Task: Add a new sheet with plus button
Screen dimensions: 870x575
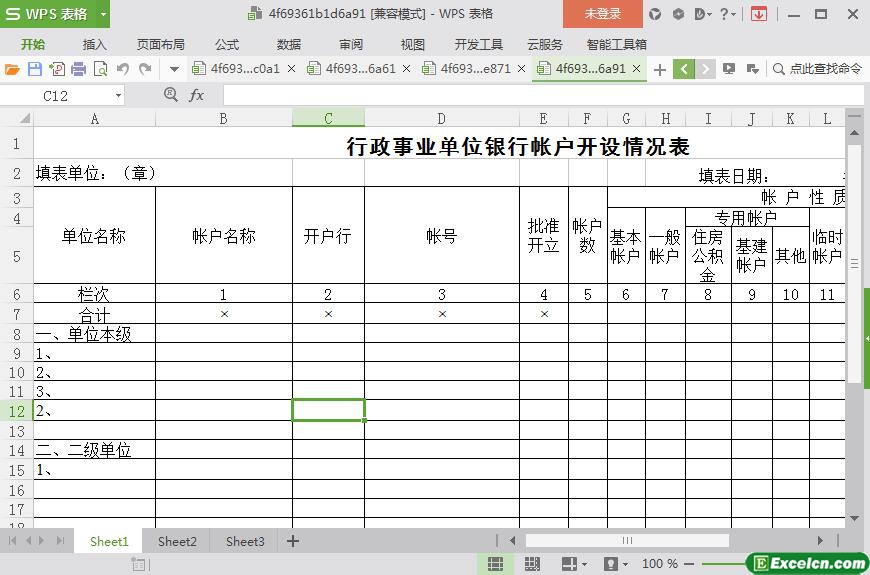Action: pos(292,541)
